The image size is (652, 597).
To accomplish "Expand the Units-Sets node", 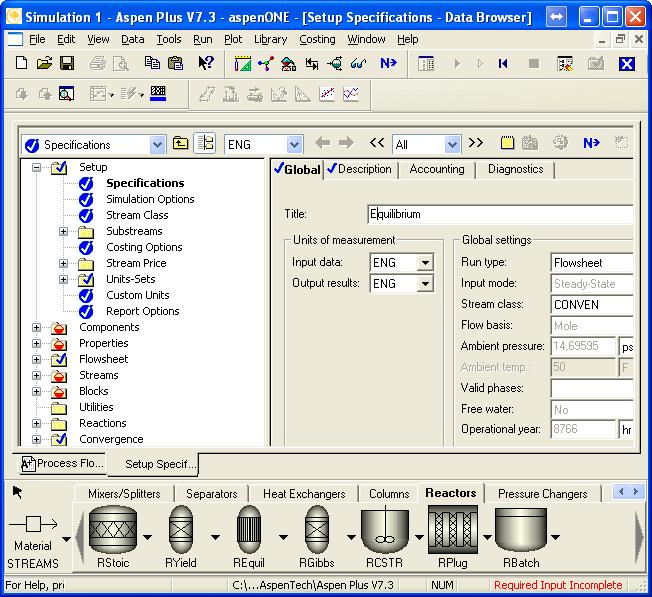I will [x=63, y=279].
